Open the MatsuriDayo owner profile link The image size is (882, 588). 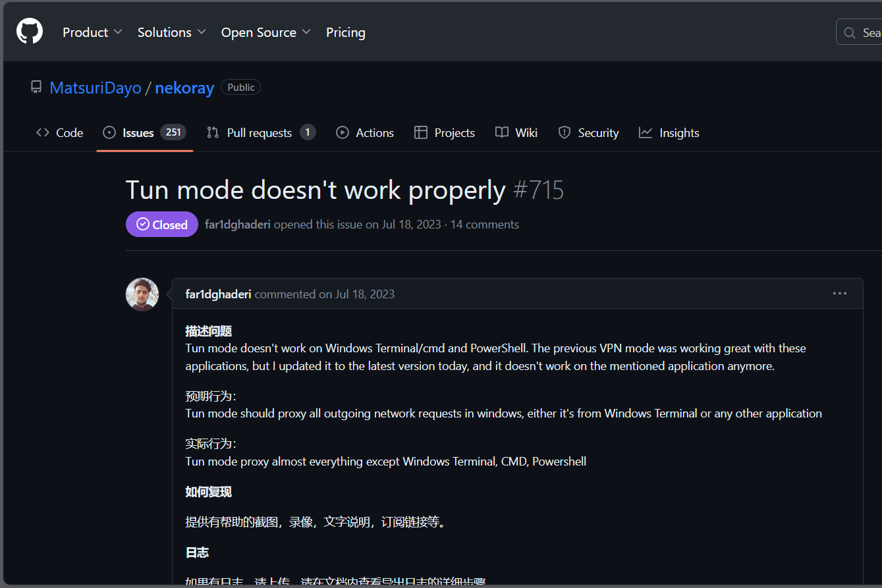click(96, 88)
